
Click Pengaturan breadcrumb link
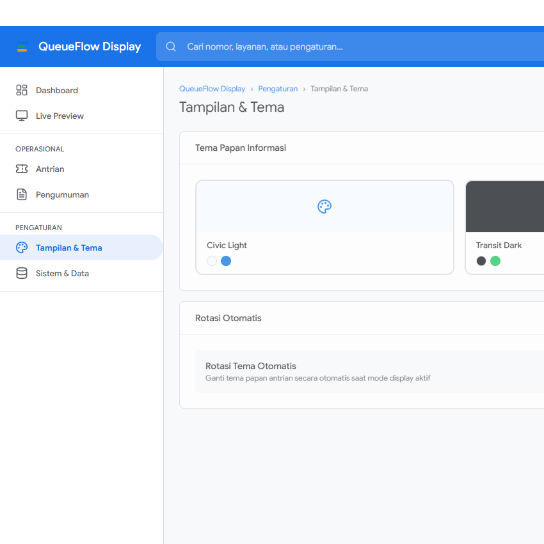click(278, 89)
